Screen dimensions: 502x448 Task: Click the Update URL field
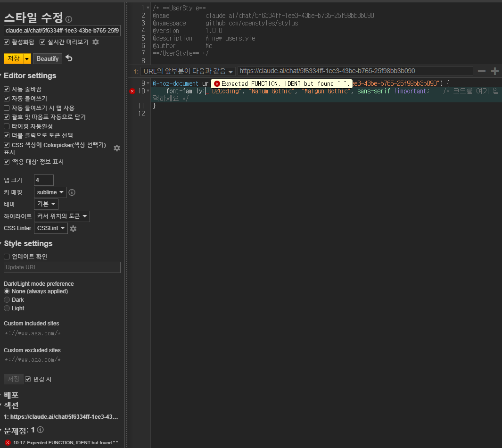pos(62,267)
